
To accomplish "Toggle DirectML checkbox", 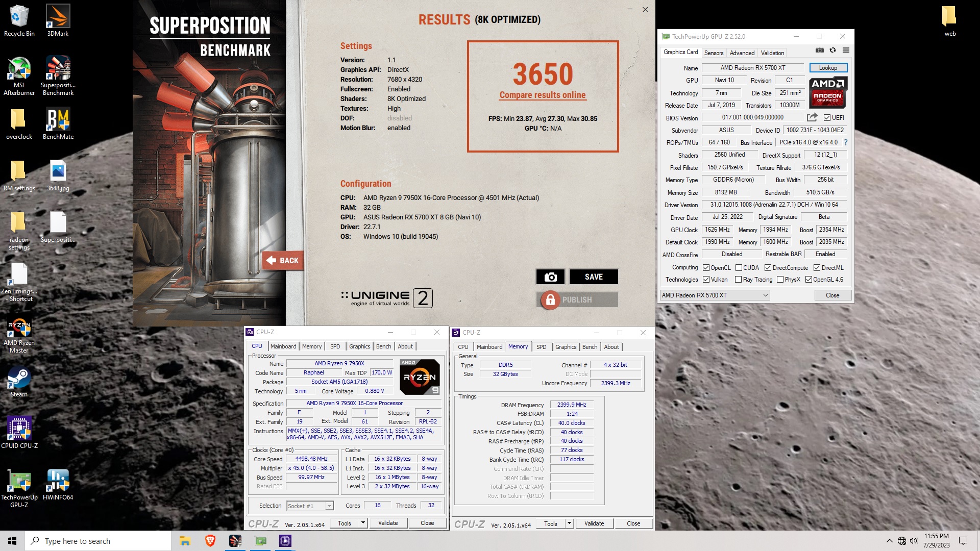I will [x=817, y=268].
